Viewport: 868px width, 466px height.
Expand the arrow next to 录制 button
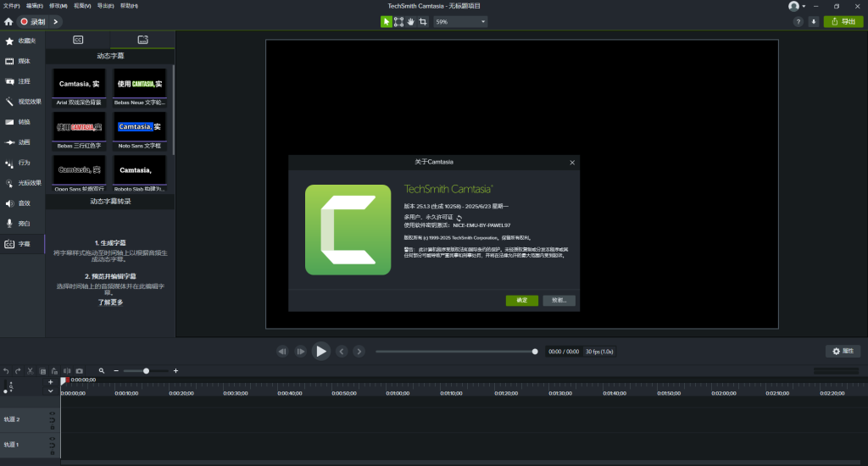coord(57,21)
